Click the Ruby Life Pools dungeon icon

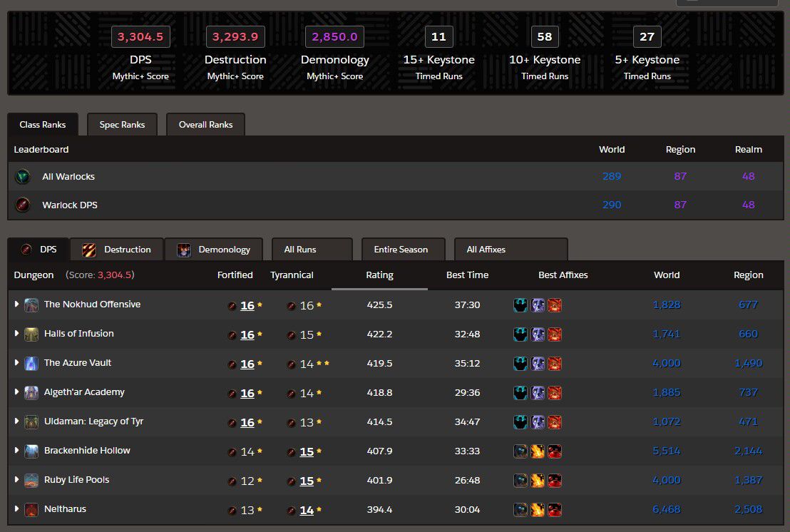pyautogui.click(x=31, y=480)
